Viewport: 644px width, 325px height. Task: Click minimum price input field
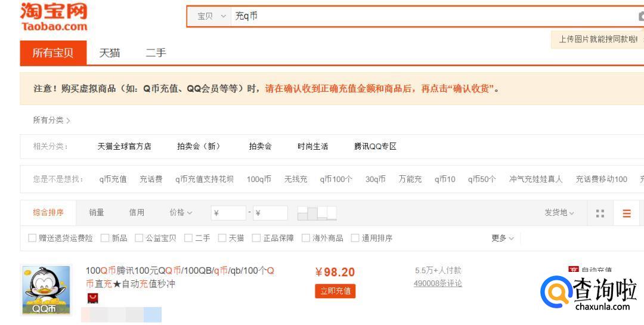[228, 213]
